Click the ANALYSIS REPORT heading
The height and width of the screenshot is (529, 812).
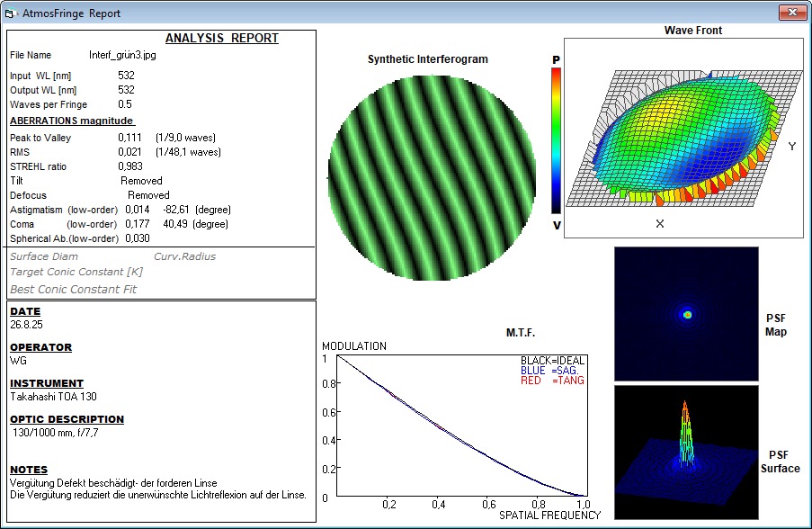[x=221, y=38]
